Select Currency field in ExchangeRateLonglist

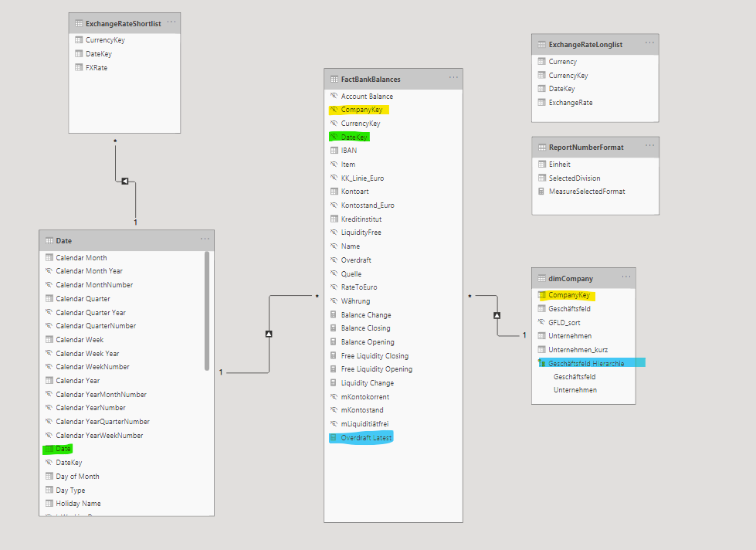563,61
